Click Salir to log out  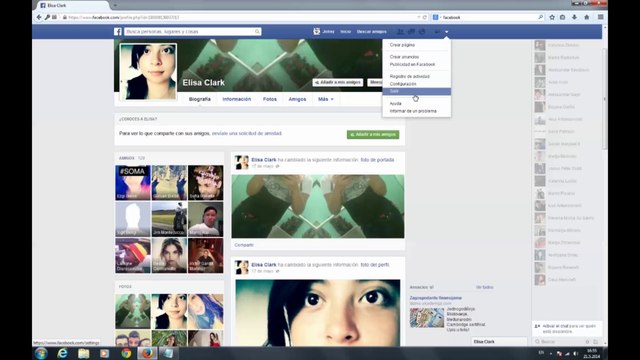click(417, 91)
